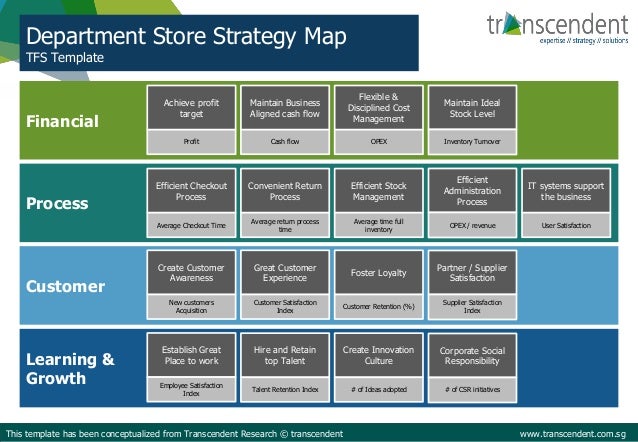
Task: Click the Hire and Retain top Talent box
Action: [285, 355]
